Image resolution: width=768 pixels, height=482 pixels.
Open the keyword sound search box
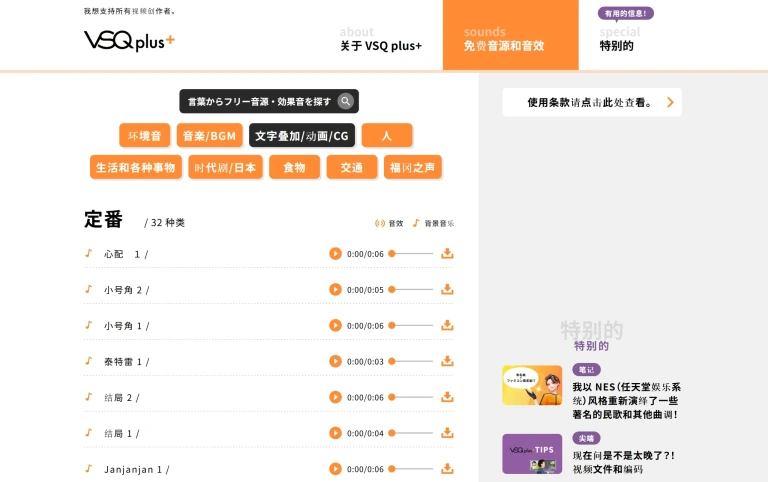pyautogui.click(x=269, y=101)
